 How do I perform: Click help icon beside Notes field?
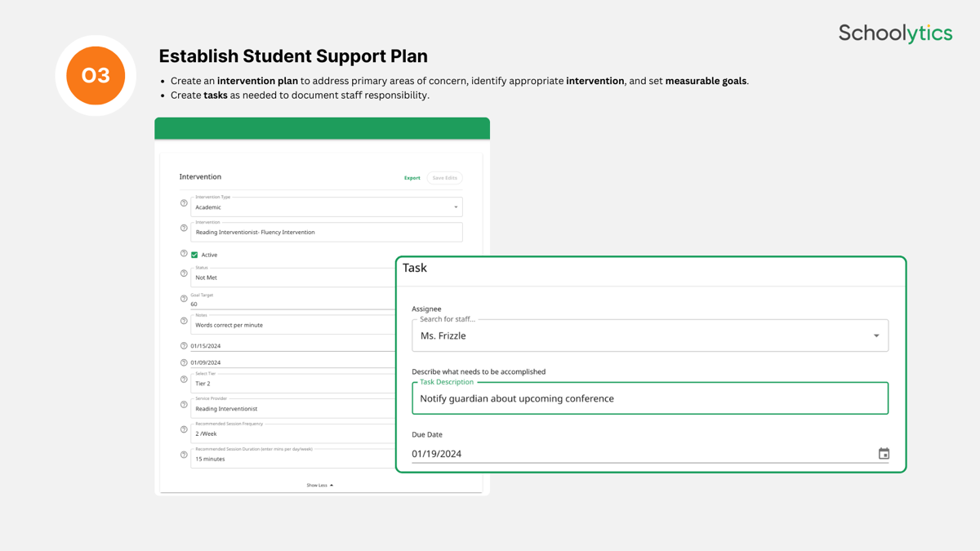click(184, 321)
